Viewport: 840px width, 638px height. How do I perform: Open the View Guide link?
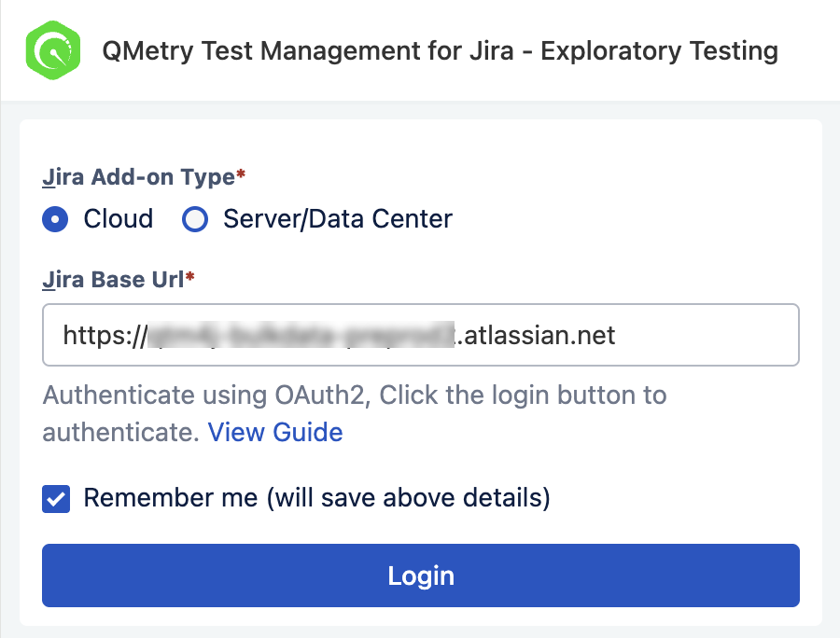coord(275,432)
